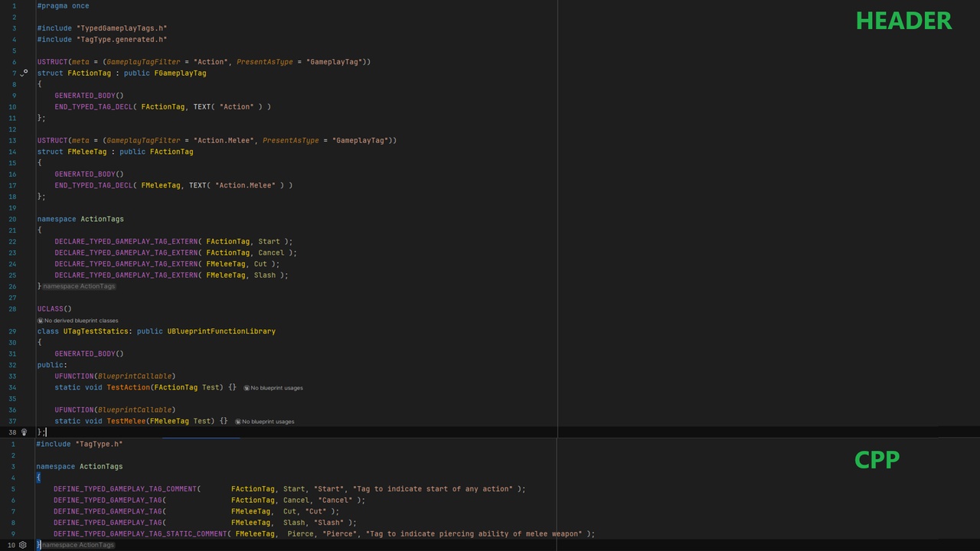Click the FMeleeTag struct name on line 14
The image size is (980, 551).
coord(87,152)
